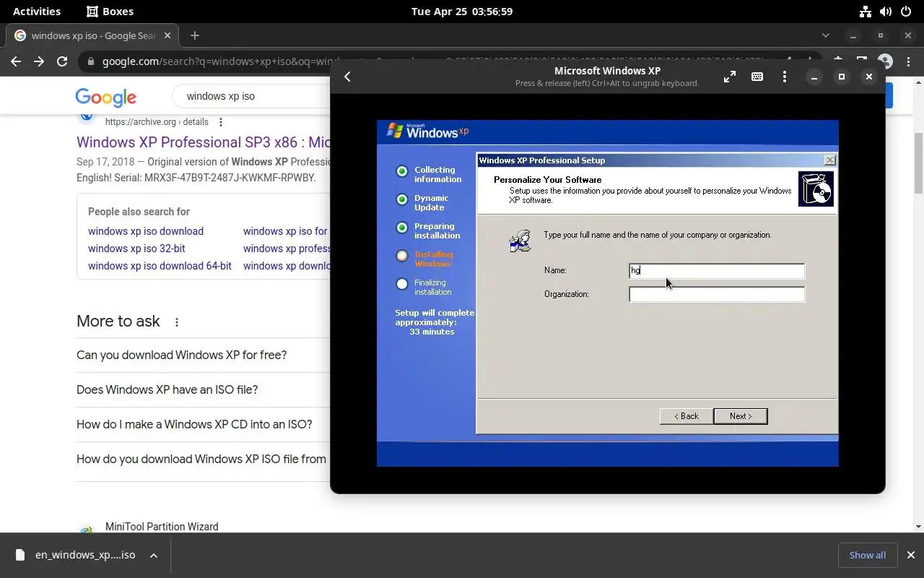Screen dimensions: 924x578
Task: Open options for the archive.org result
Action: pyautogui.click(x=221, y=122)
